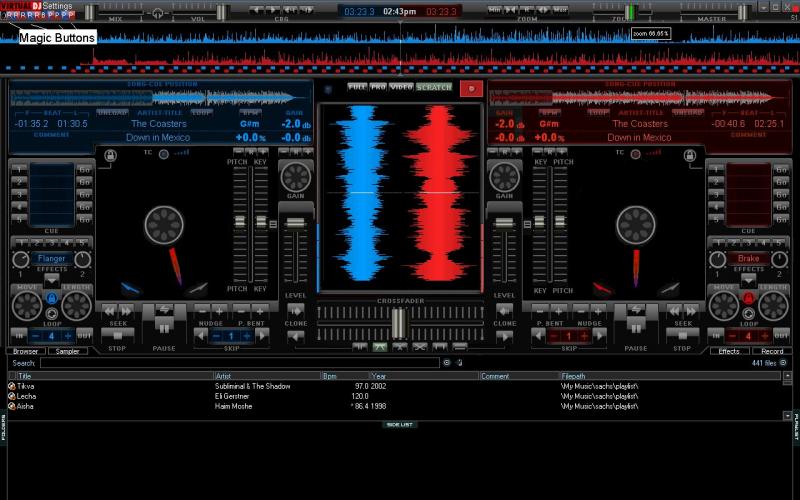Toggle the blue loop lock on left deck
The height and width of the screenshot is (500, 800).
(52, 297)
